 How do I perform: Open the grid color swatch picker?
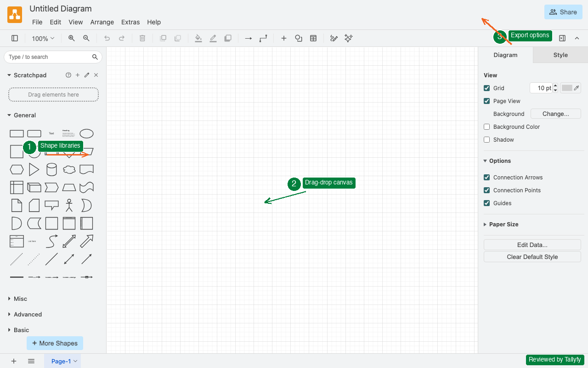point(568,88)
